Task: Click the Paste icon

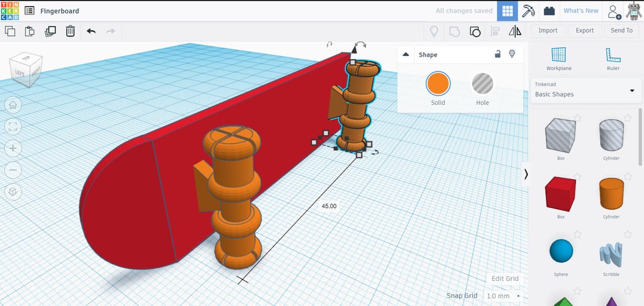Action: pos(30,31)
